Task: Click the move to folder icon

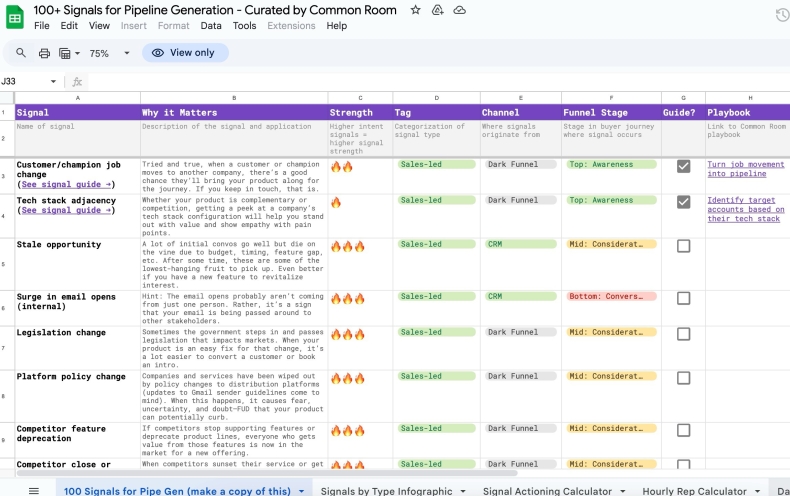Action: click(x=438, y=10)
